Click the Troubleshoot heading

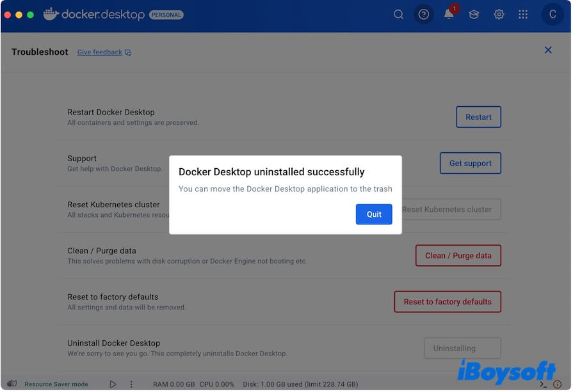pyautogui.click(x=40, y=52)
